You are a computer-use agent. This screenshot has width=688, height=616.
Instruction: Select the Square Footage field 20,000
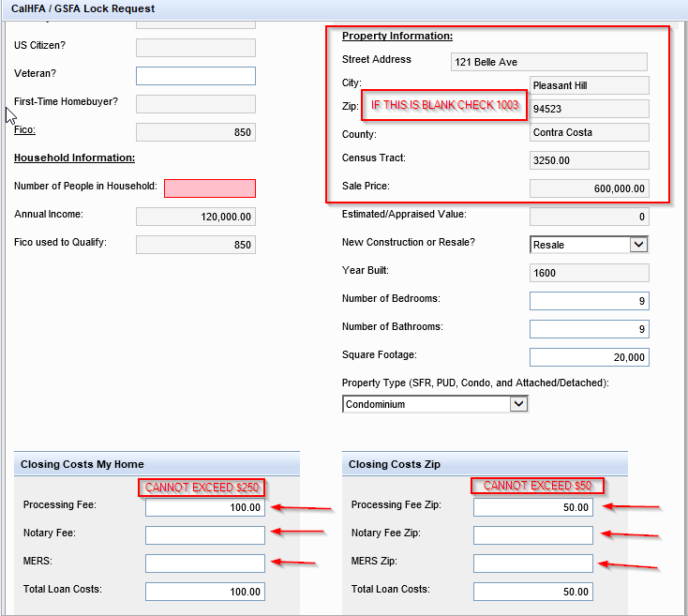coord(590,356)
